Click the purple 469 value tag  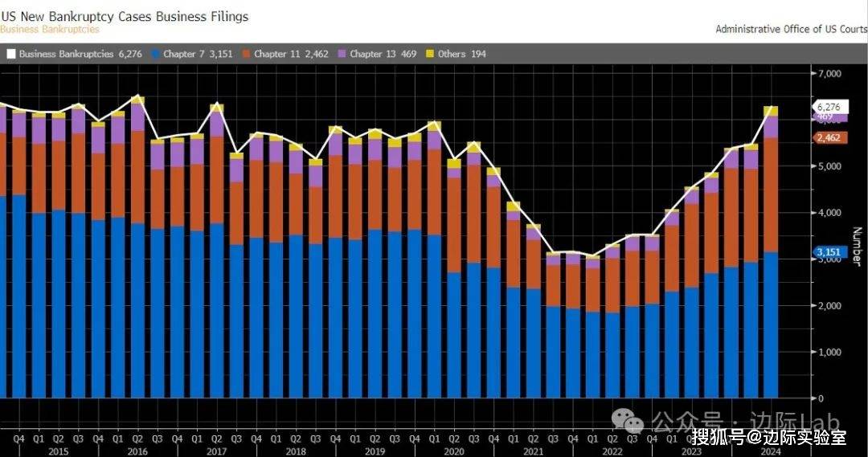click(829, 117)
